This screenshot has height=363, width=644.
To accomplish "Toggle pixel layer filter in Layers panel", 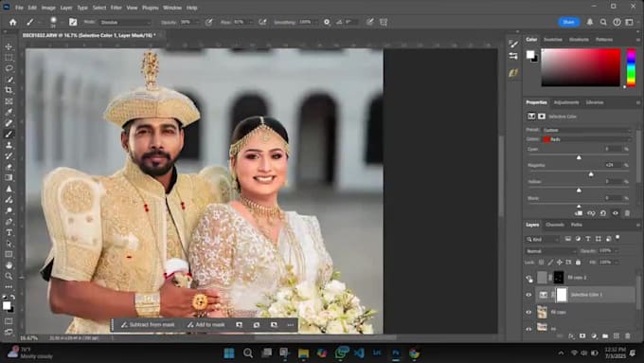I will pyautogui.click(x=567, y=239).
